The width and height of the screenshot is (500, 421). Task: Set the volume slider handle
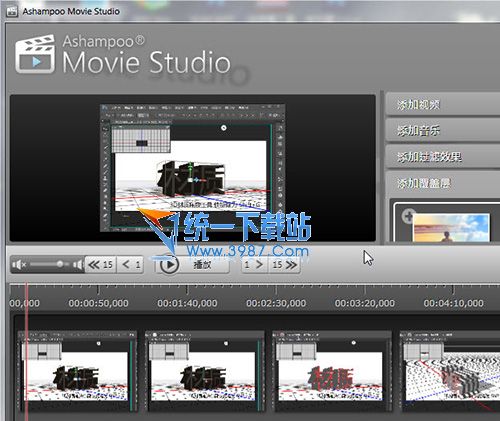(60, 264)
